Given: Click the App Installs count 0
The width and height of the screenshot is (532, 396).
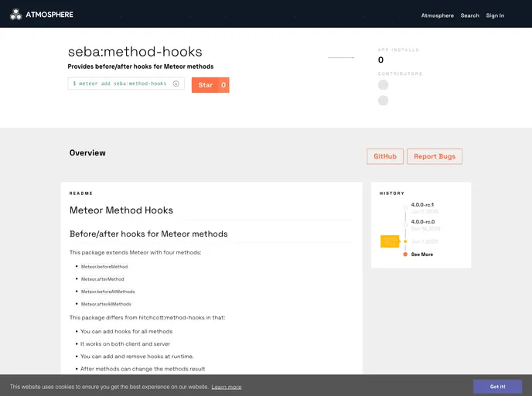Looking at the screenshot, I should point(380,60).
